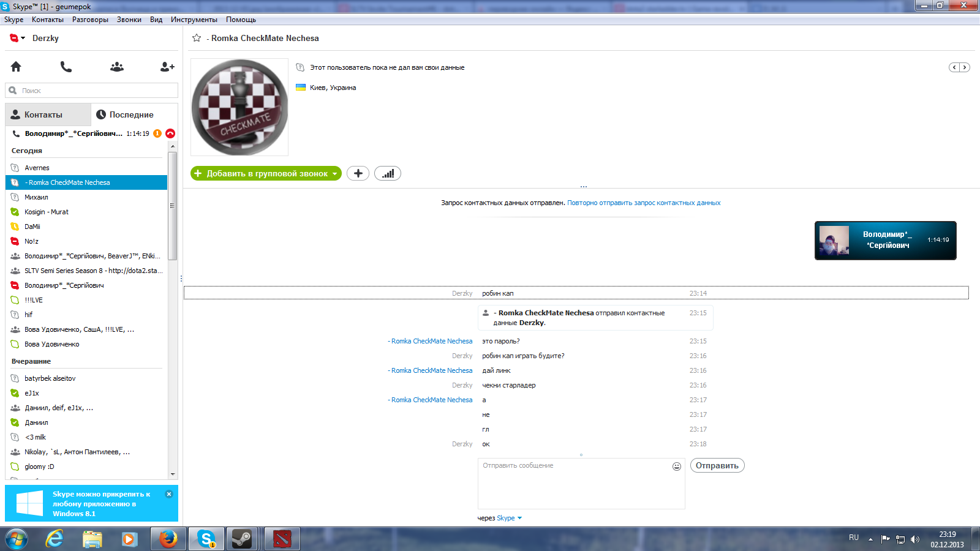980x551 pixels.
Task: Open the Помощь menu
Action: [241, 20]
